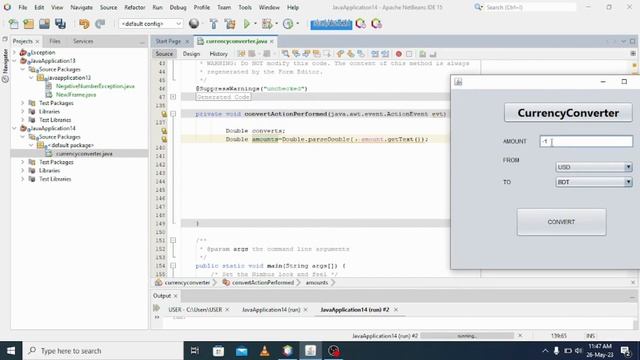The height and width of the screenshot is (360, 640).
Task: Click the Output panel vertical scrollbar
Action: [x=635, y=323]
